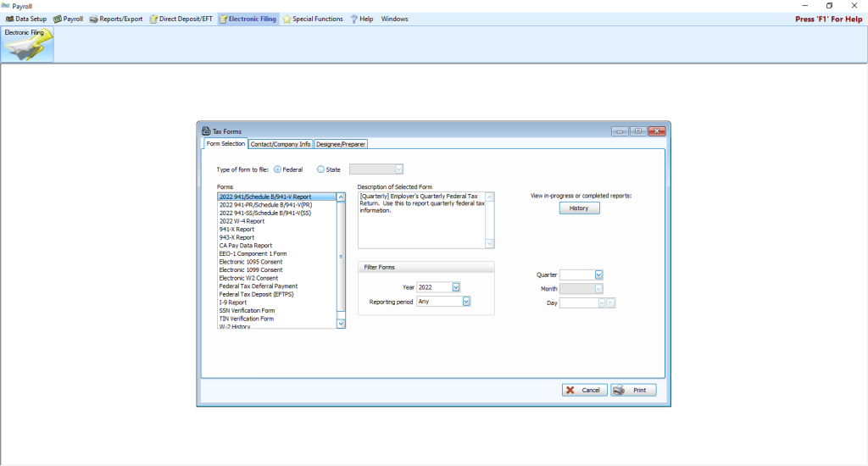
Task: Switch to the Contact/Company Info tab
Action: coord(280,144)
